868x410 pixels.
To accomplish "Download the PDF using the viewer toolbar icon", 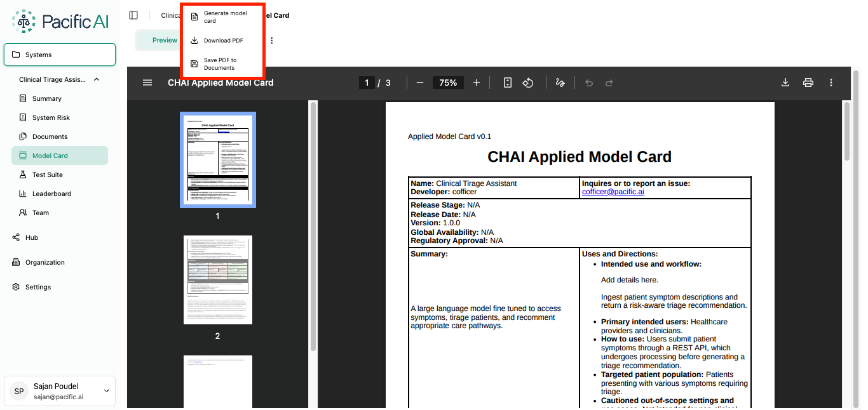I will (785, 83).
